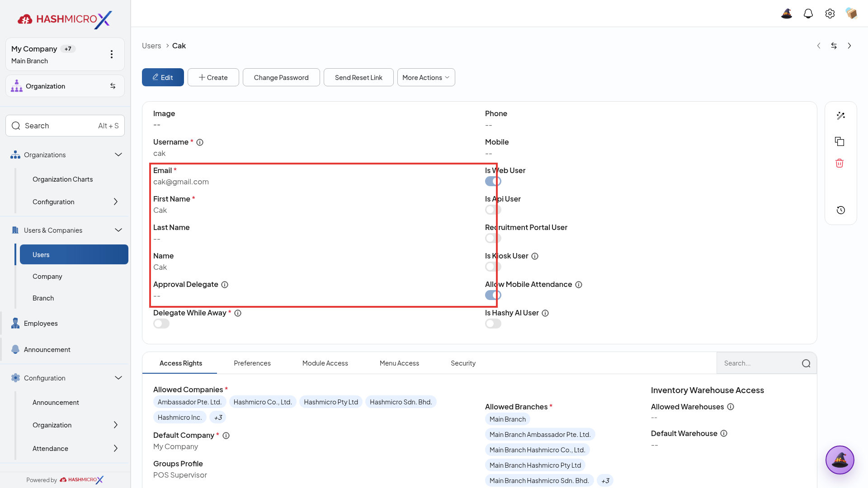Click the Username info icon
The height and width of the screenshot is (488, 868).
point(200,142)
